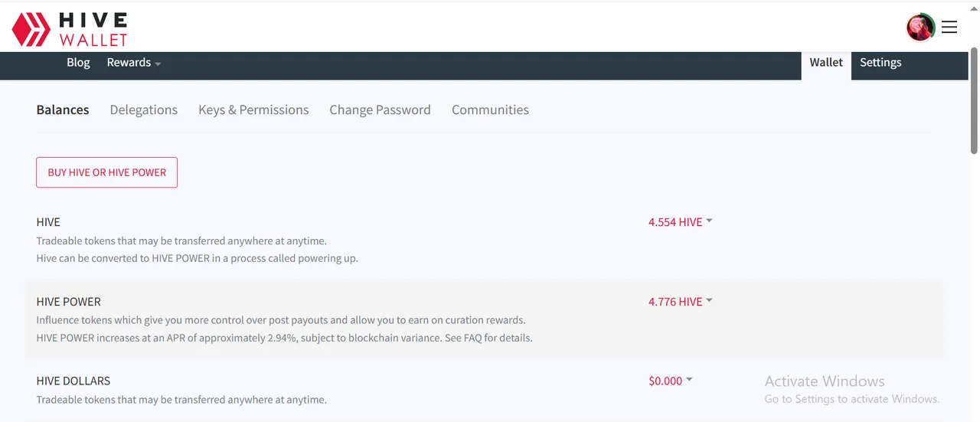
Task: Switch to the Delegations tab
Action: 144,110
